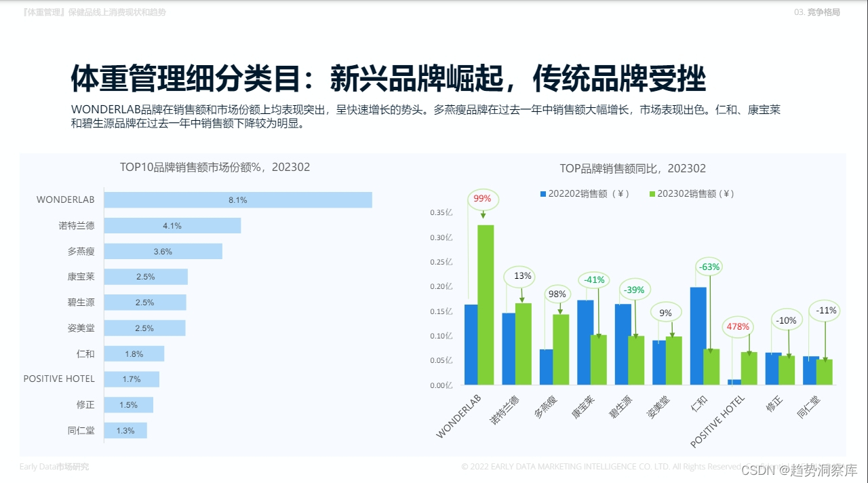
Task: Click the red 478% growth bubble
Action: click(x=738, y=326)
